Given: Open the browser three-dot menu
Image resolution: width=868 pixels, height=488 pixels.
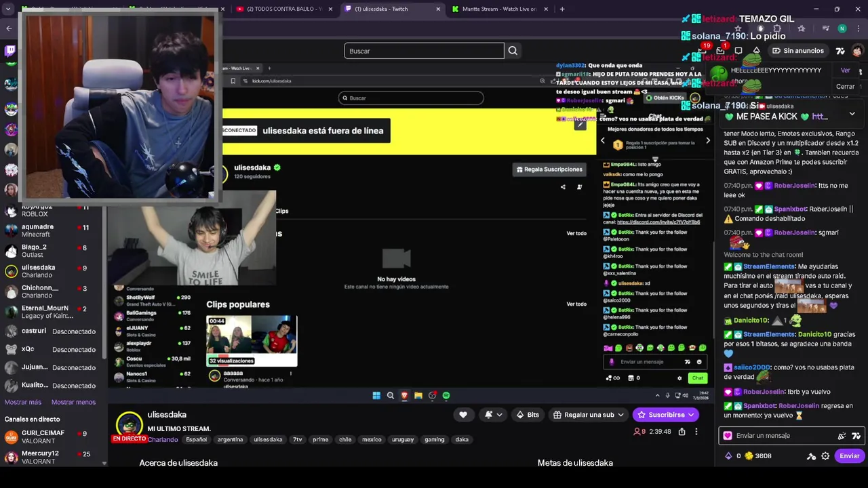Looking at the screenshot, I should [x=858, y=28].
